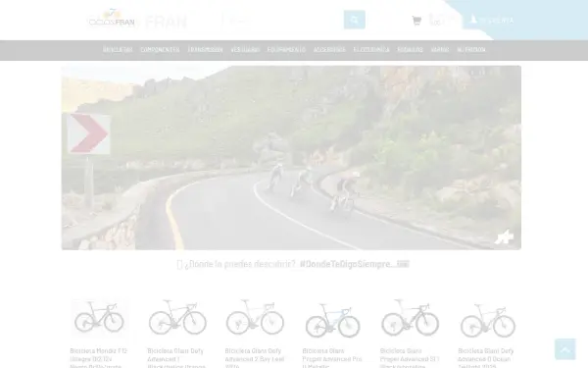Click Giant Propel Advanced SL 1 title

point(409,358)
